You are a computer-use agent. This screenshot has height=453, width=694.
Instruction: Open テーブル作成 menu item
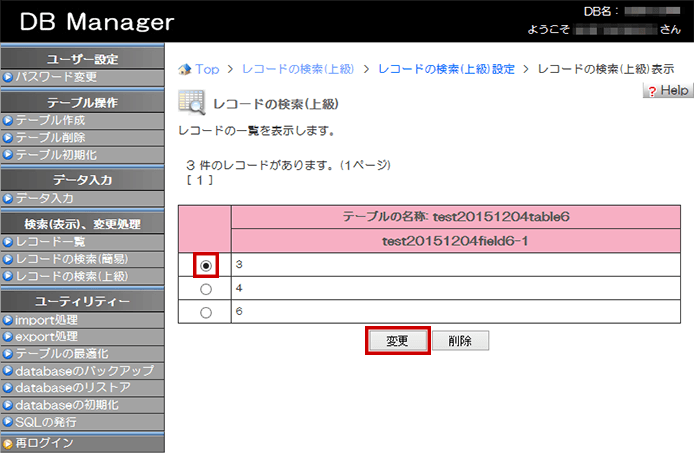click(50, 120)
